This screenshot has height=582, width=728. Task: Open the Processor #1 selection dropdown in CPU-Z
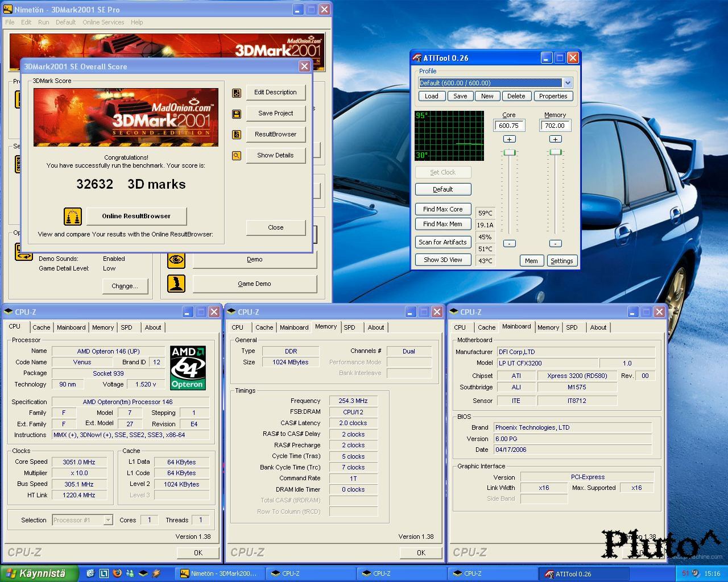pyautogui.click(x=107, y=520)
